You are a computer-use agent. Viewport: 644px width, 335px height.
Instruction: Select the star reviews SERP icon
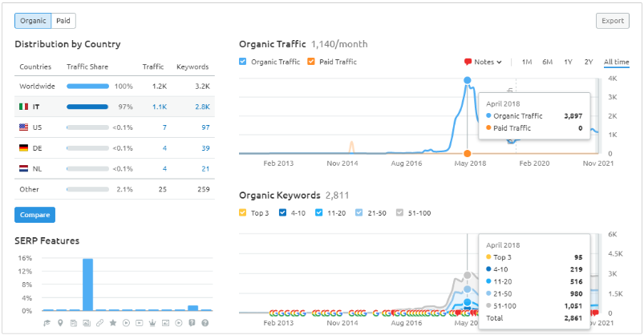113,323
